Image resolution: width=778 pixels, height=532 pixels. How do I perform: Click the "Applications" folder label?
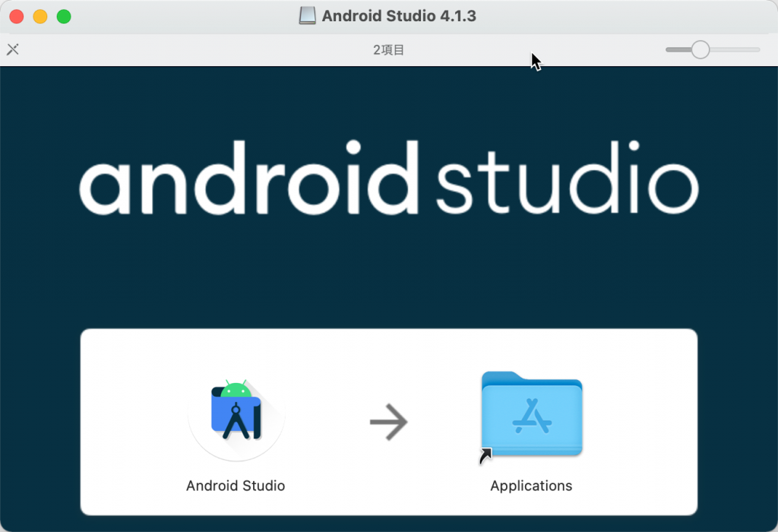[x=531, y=486]
